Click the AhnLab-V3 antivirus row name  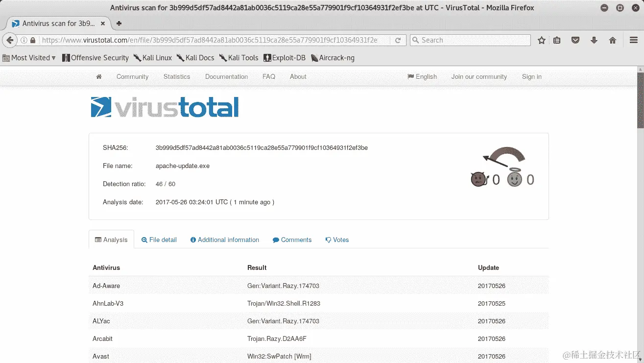108,303
